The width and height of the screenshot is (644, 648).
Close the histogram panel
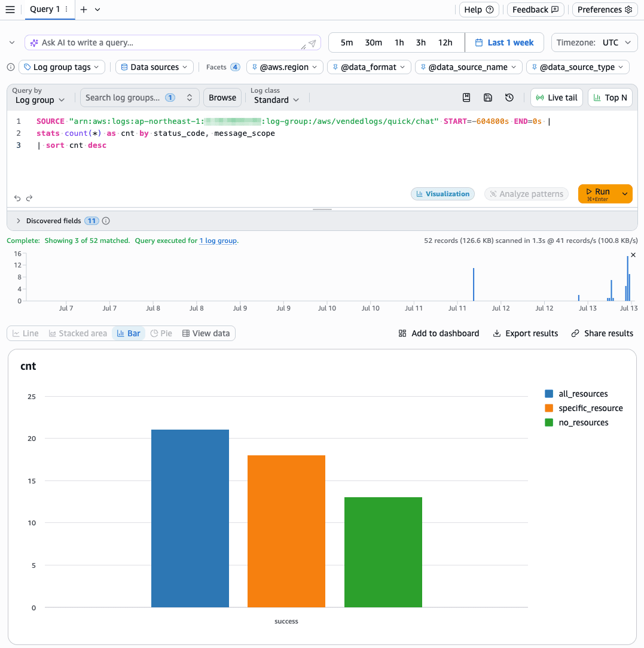633,255
